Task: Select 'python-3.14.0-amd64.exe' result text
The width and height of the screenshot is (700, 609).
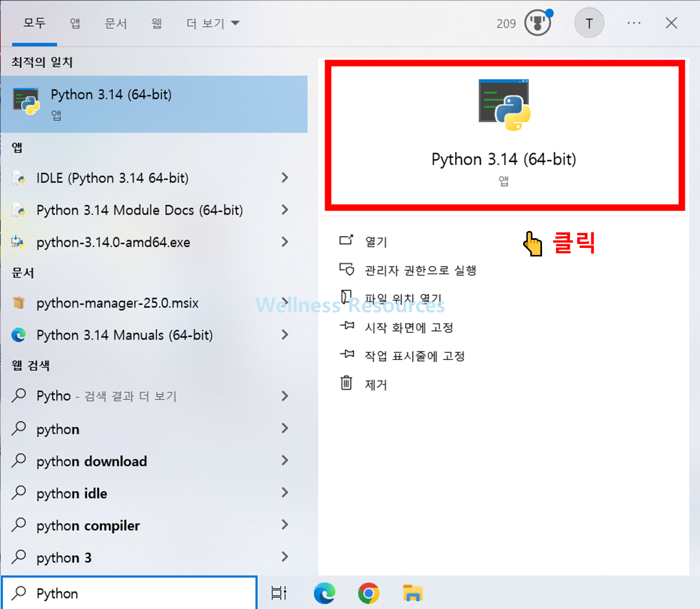Action: coord(114,243)
